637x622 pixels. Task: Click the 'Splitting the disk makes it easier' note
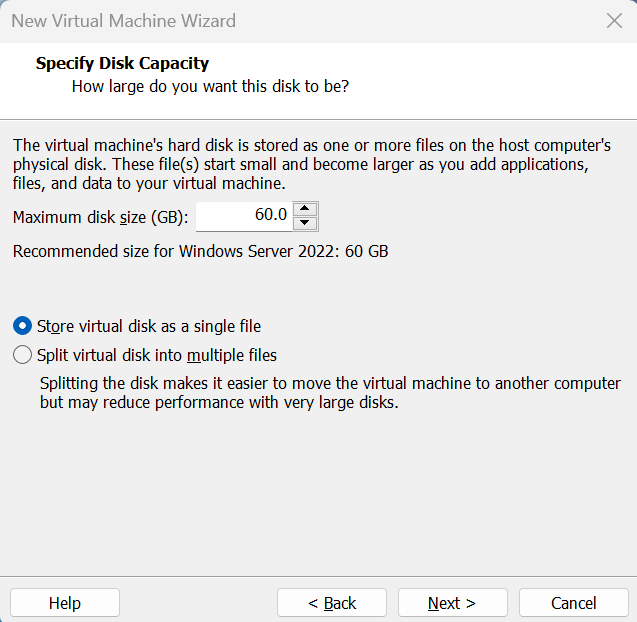tap(330, 394)
